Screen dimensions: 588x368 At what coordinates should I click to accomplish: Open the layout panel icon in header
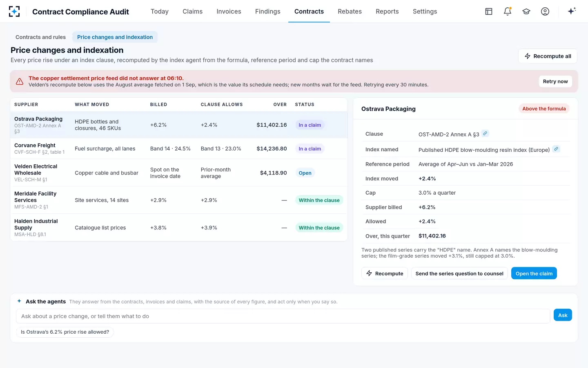point(489,11)
